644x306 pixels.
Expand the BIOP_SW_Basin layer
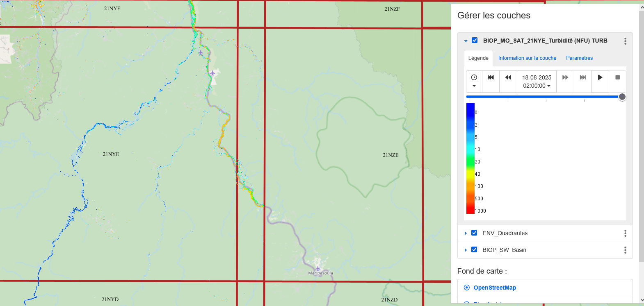pyautogui.click(x=466, y=250)
